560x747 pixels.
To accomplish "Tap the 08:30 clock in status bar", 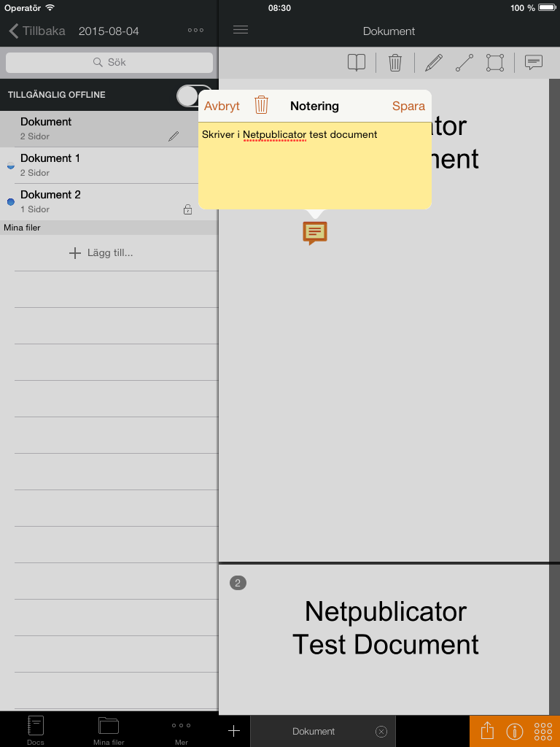I will click(x=279, y=8).
